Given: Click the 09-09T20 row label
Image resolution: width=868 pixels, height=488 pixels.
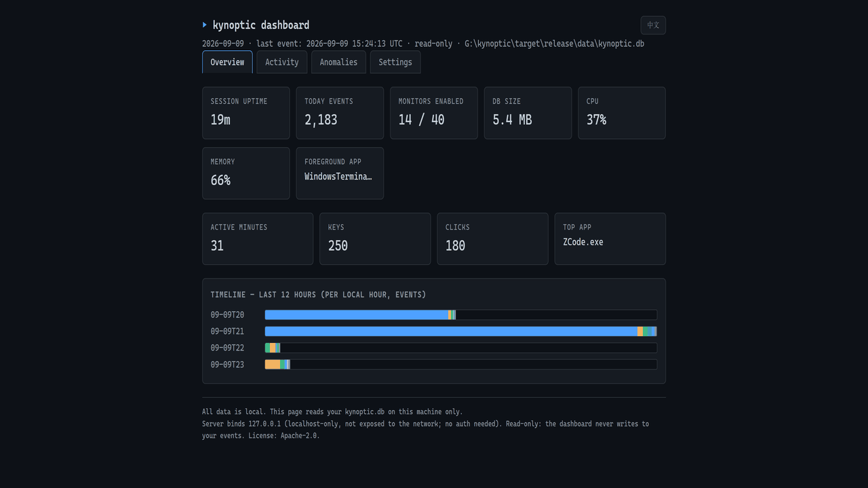Looking at the screenshot, I should point(227,314).
